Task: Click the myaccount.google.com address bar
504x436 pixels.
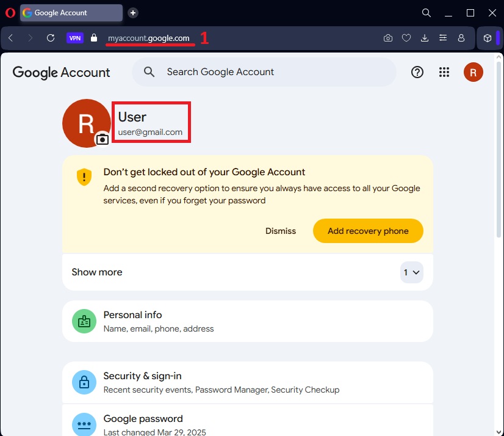Action: pos(149,38)
